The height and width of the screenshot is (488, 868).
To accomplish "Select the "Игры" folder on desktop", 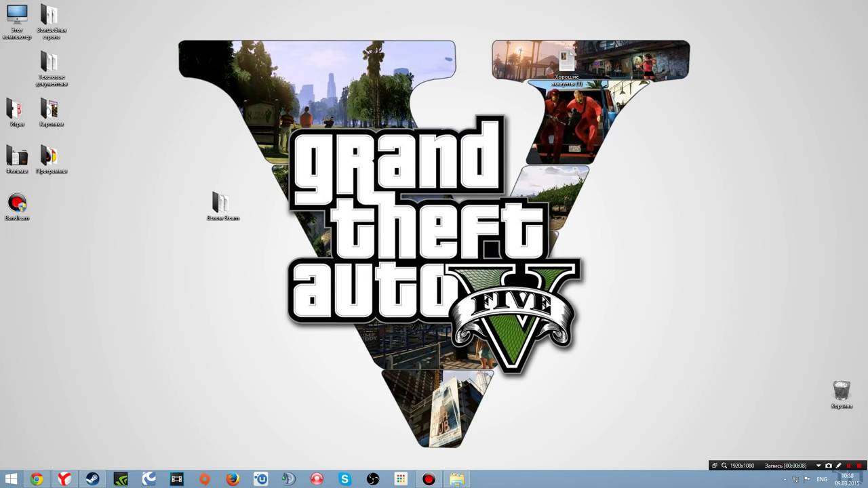I will point(17,113).
